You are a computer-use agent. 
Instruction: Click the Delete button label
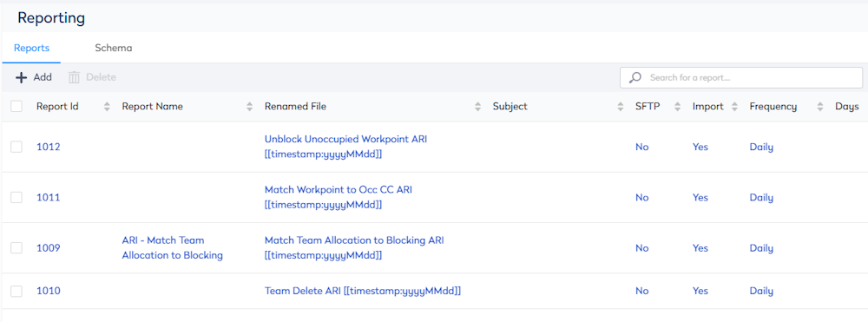click(x=101, y=77)
